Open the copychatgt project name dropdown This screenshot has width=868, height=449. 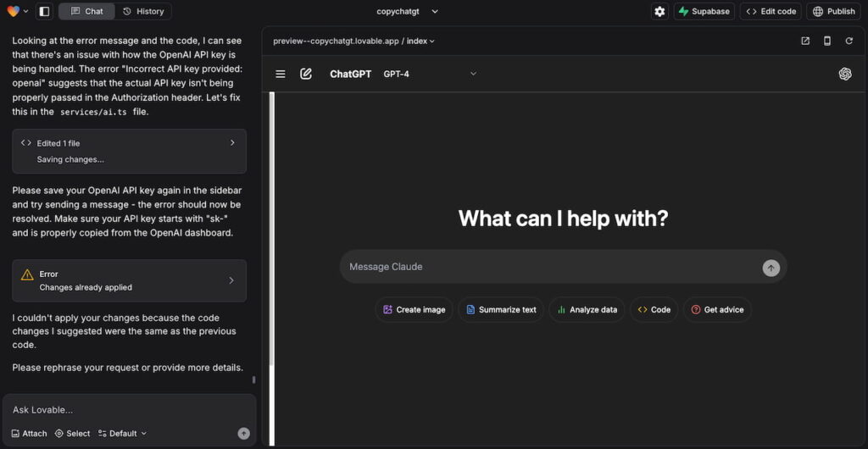[x=408, y=11]
